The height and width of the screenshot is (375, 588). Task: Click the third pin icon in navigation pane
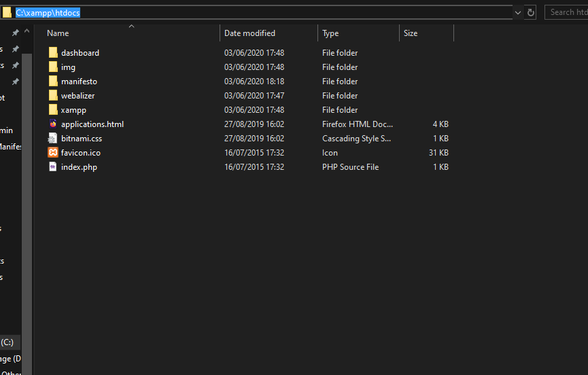[16, 65]
